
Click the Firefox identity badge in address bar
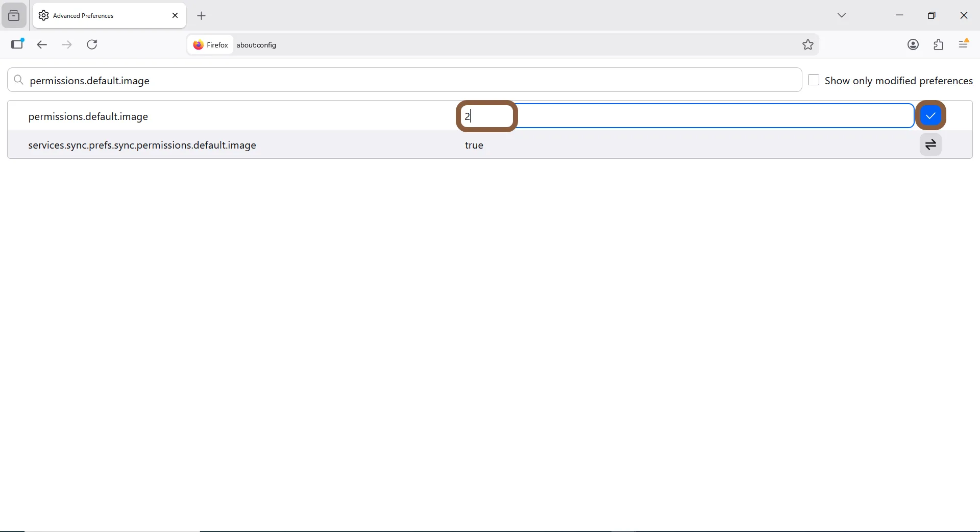(210, 45)
